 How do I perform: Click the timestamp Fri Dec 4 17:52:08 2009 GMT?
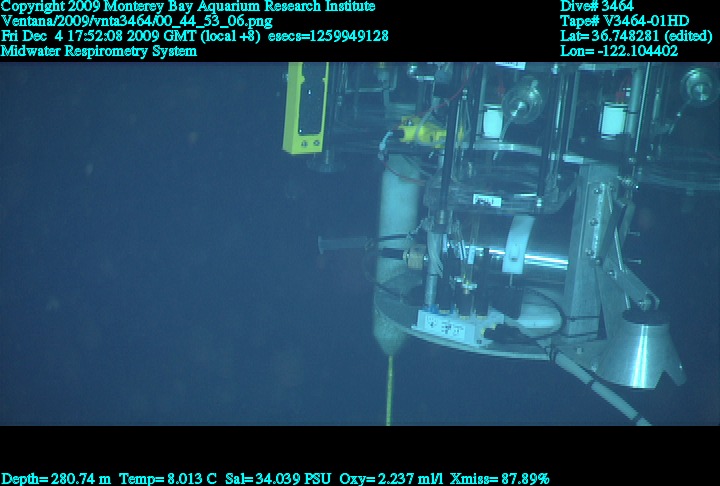click(x=99, y=36)
